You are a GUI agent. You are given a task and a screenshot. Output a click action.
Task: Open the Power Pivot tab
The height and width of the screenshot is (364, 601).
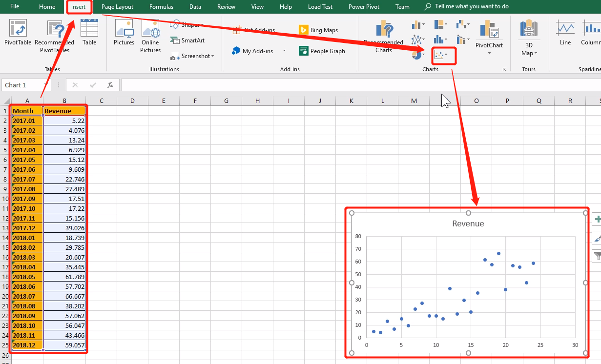pos(364,7)
